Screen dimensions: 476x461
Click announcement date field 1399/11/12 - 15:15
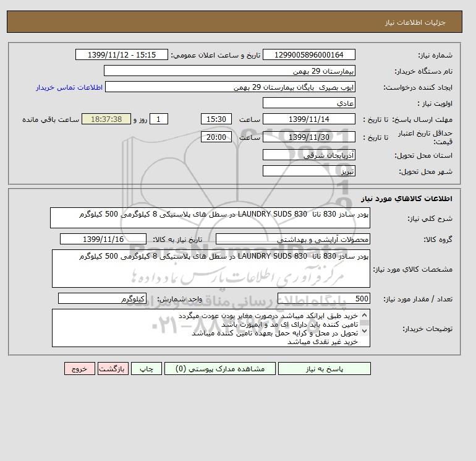pyautogui.click(x=121, y=54)
